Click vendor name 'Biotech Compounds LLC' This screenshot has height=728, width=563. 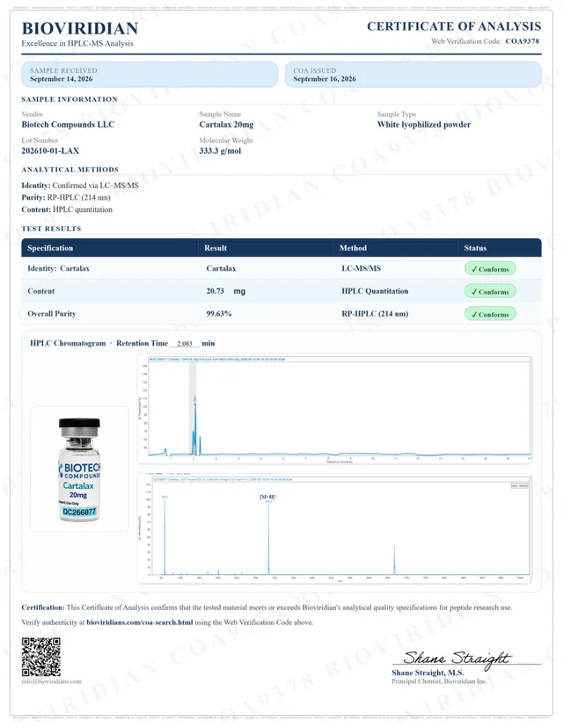click(68, 125)
